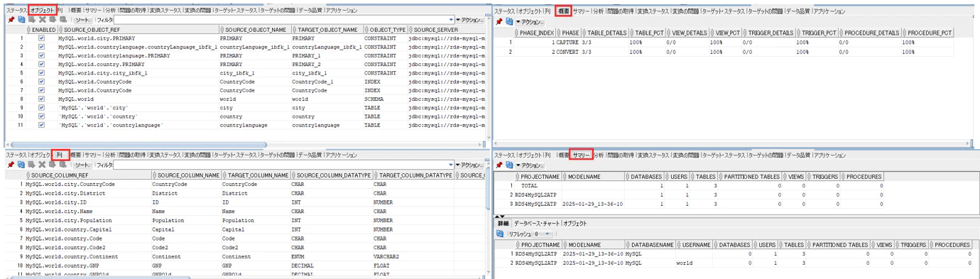Toggle ENABLED for the `MySQL`.`world`.`city` table row
Viewport: 980px width, 279px height.
(x=41, y=107)
